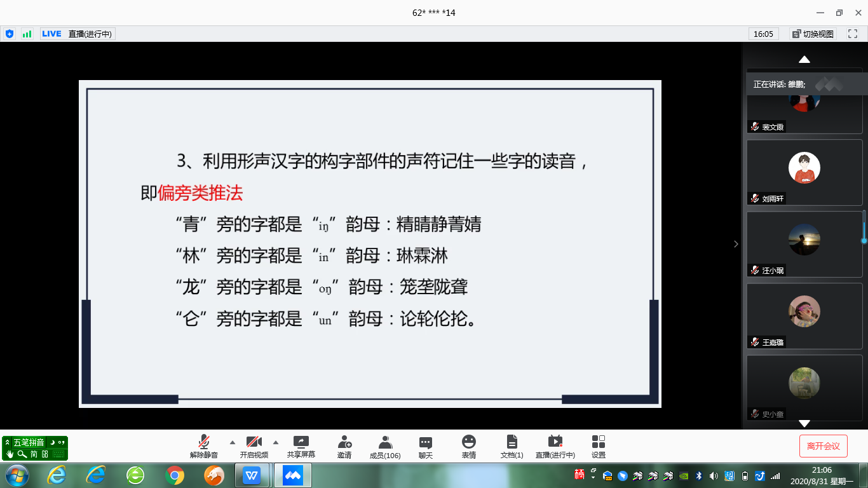Click the network signal strength indicator
Image resolution: width=868 pixels, height=488 pixels.
(27, 34)
